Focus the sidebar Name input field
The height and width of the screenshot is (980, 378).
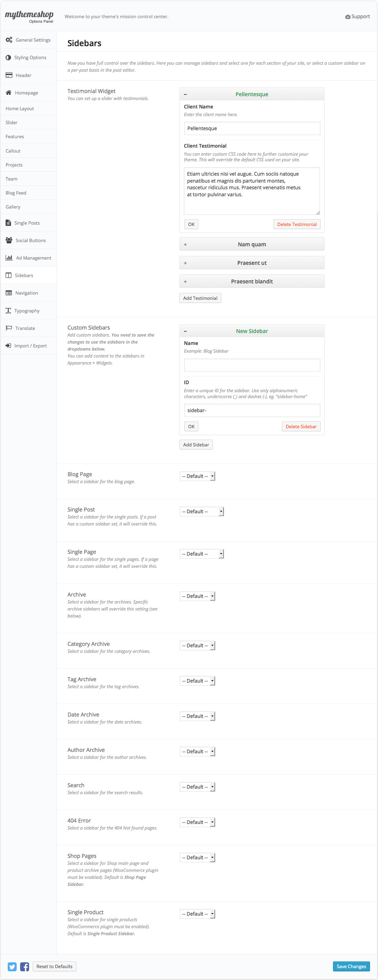(252, 365)
